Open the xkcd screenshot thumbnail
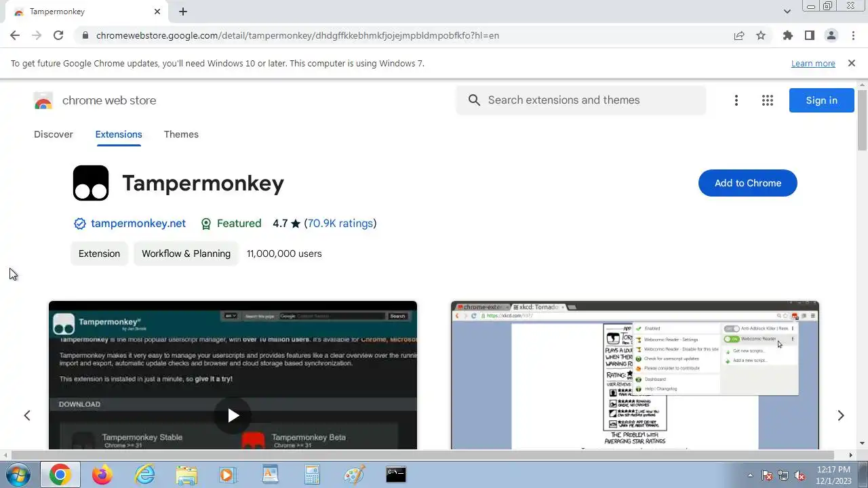Screen dimensions: 868x488 [635, 375]
